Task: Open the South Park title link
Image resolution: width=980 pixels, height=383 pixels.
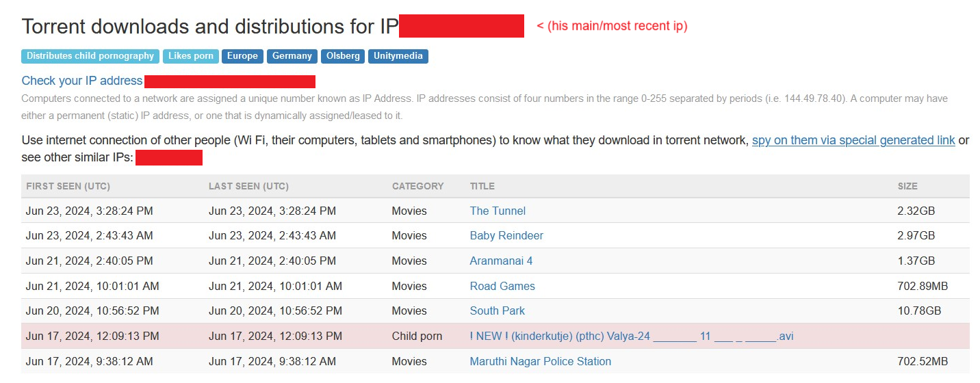Action: (497, 311)
